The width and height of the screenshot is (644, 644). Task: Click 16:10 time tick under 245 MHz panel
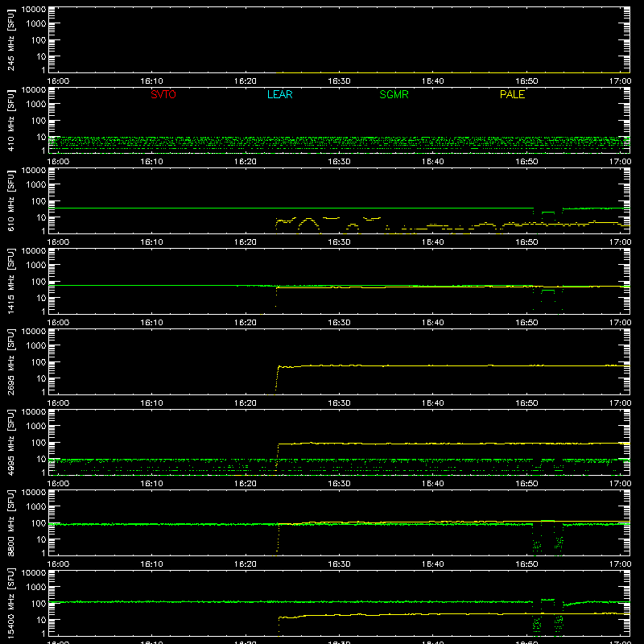coord(151,81)
